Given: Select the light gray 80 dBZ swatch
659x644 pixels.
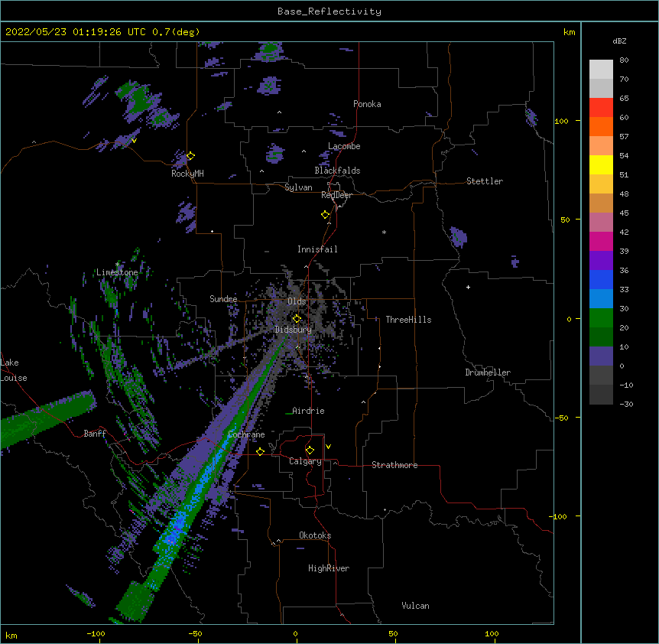Looking at the screenshot, I should 601,69.
